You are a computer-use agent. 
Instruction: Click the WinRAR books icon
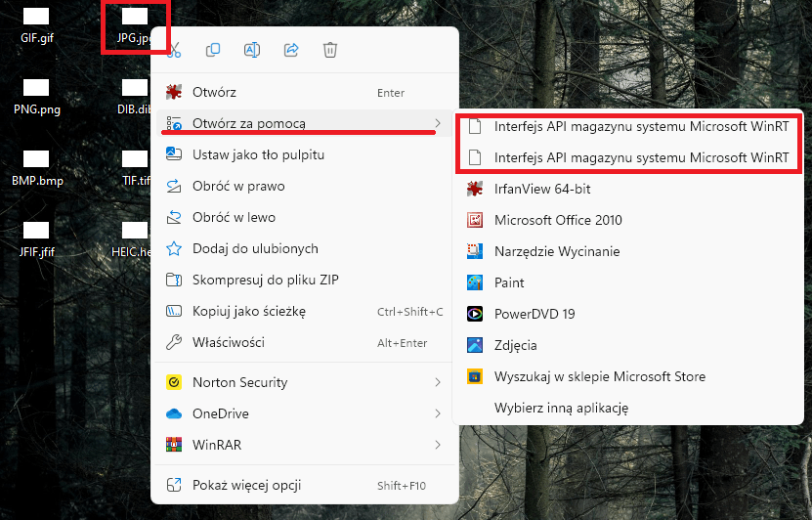coord(174,445)
